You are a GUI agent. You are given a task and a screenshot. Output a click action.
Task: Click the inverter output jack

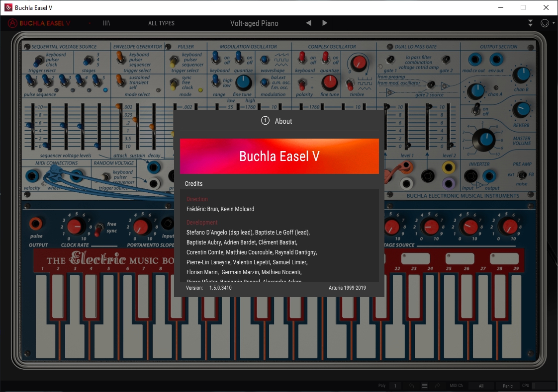(489, 176)
